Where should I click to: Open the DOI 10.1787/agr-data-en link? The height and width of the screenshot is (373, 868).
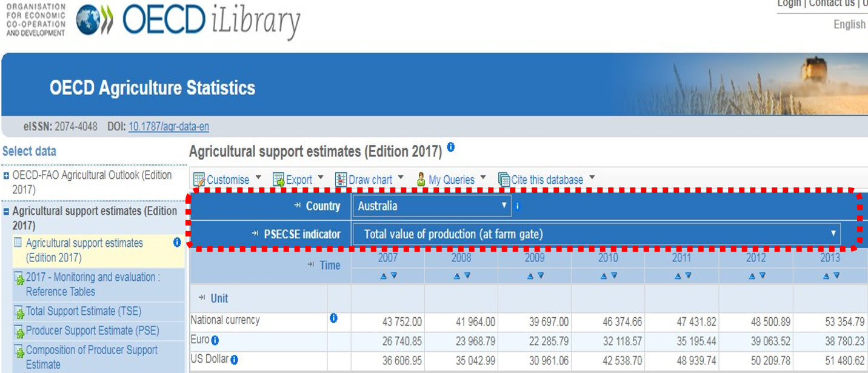169,127
